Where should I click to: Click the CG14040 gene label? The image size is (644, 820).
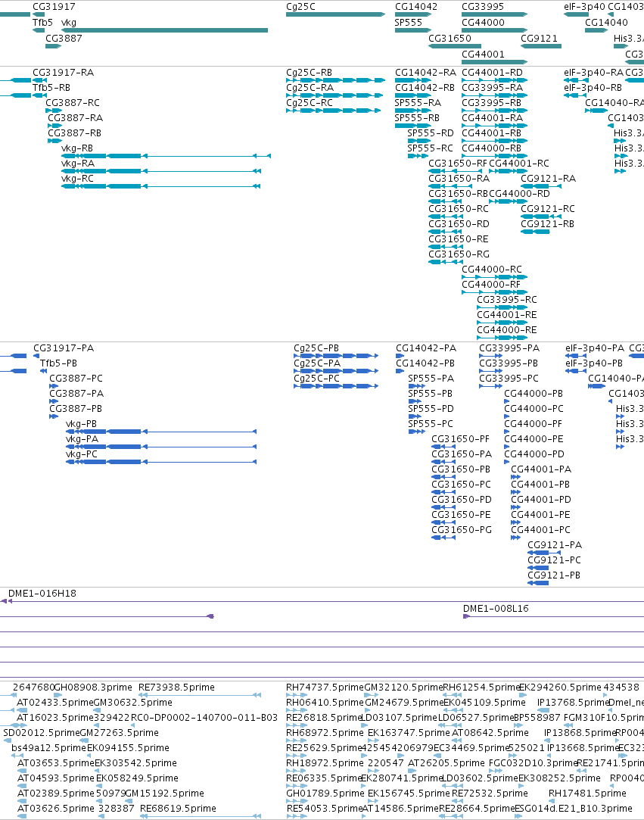(x=606, y=23)
